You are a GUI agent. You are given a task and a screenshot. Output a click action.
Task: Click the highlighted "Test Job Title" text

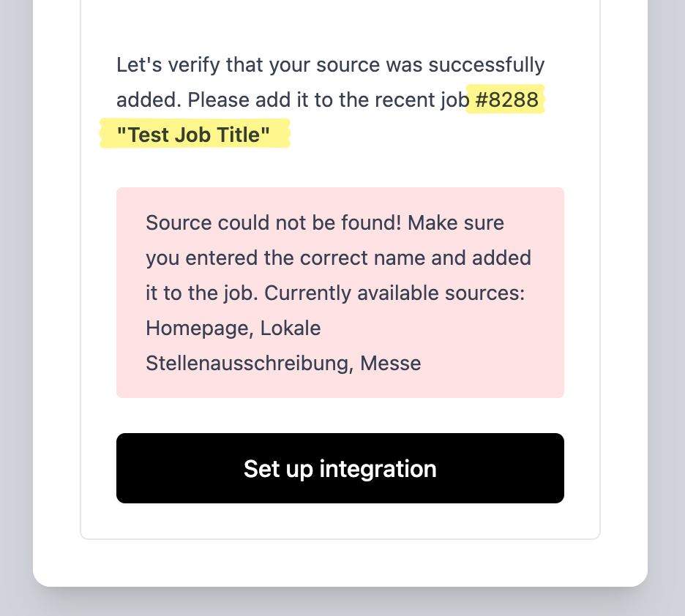194,135
